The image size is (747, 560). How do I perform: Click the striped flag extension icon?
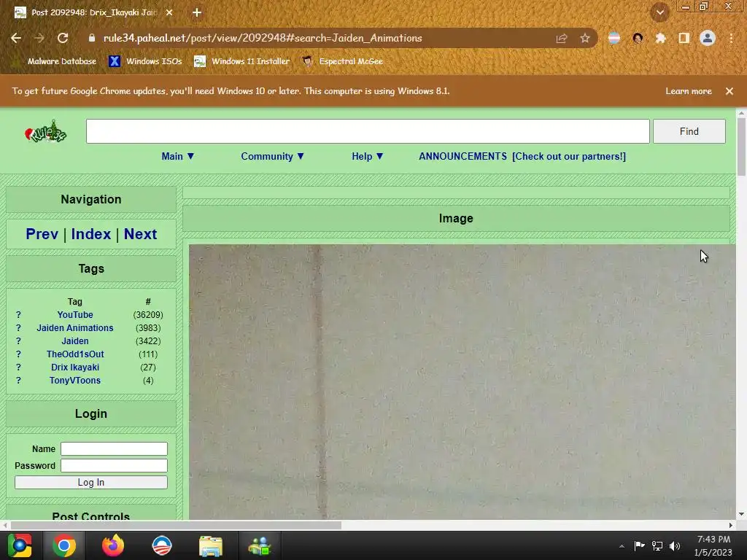(x=614, y=38)
